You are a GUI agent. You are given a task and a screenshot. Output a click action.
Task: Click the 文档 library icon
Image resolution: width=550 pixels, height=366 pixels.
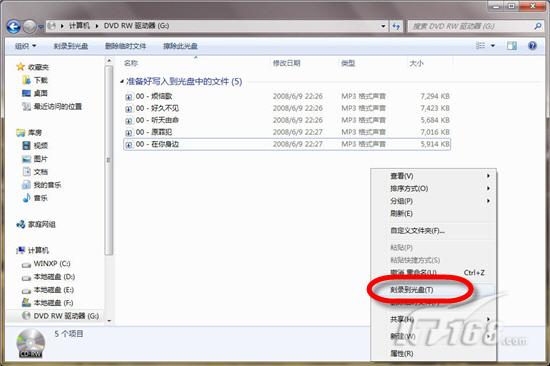[26, 172]
